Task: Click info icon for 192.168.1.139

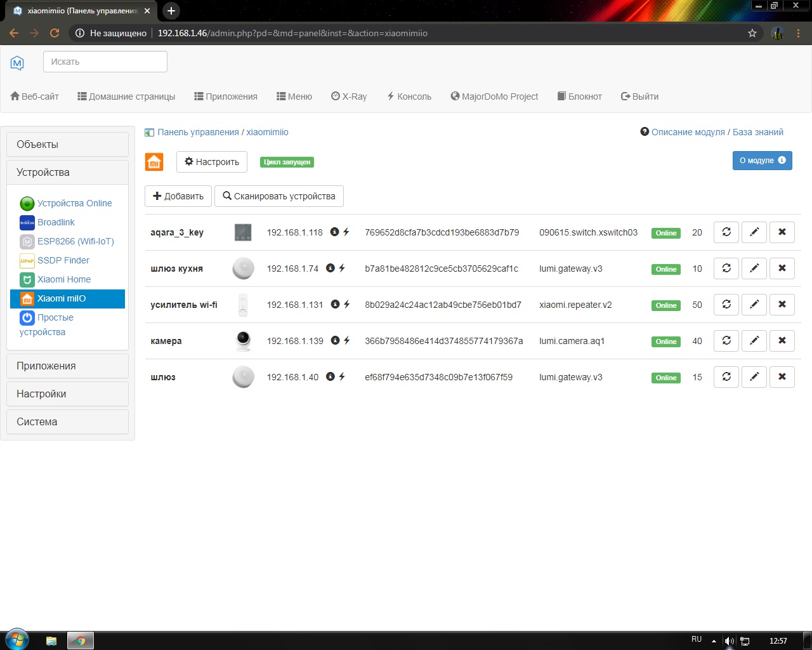Action: click(336, 340)
